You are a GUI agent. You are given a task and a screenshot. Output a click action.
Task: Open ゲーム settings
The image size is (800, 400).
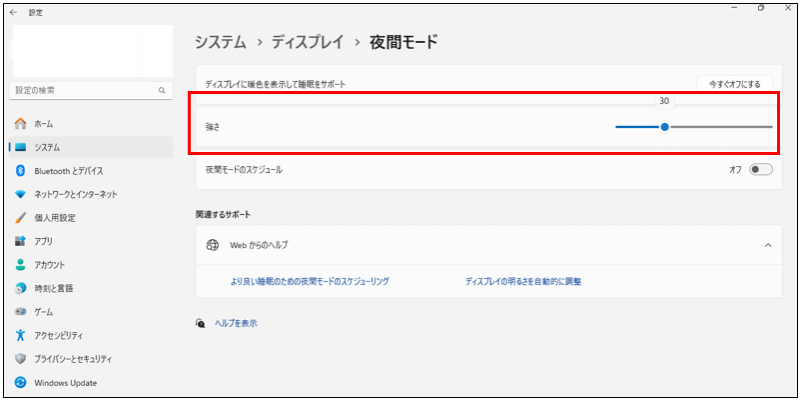click(x=91, y=311)
